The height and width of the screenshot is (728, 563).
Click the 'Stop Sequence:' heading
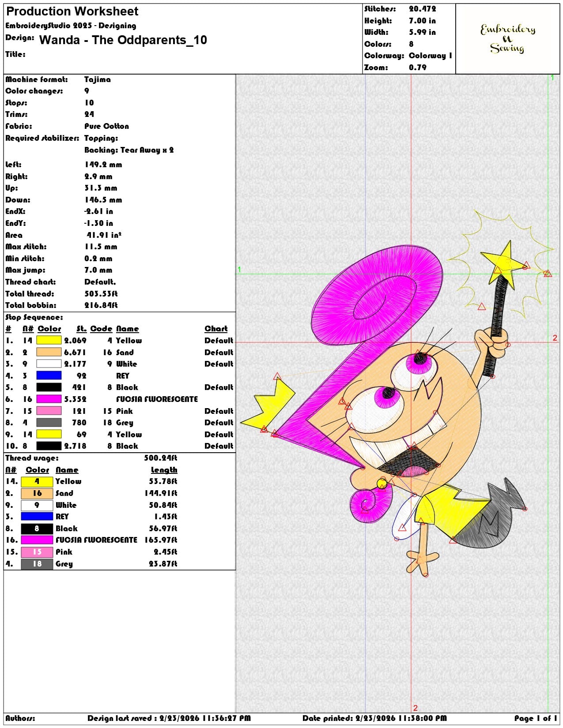point(34,317)
